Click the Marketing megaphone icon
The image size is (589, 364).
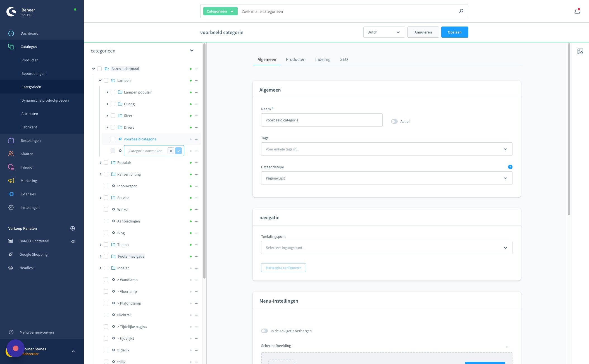pyautogui.click(x=11, y=181)
